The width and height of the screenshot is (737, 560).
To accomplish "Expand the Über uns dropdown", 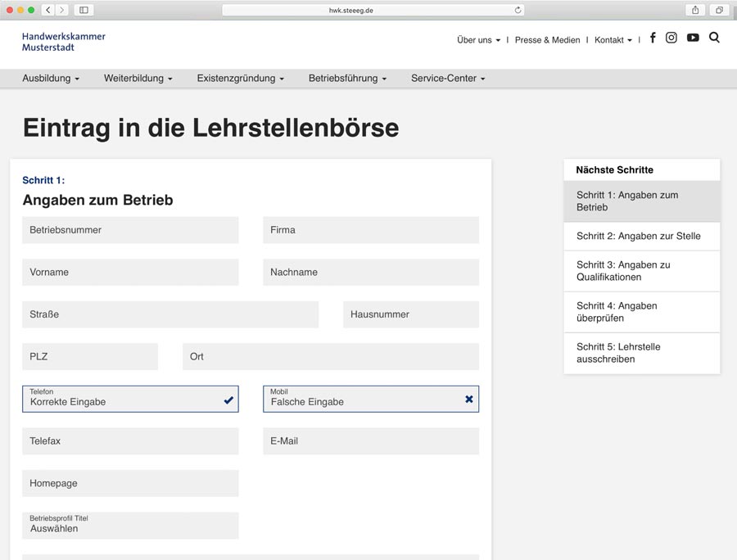I will [478, 40].
